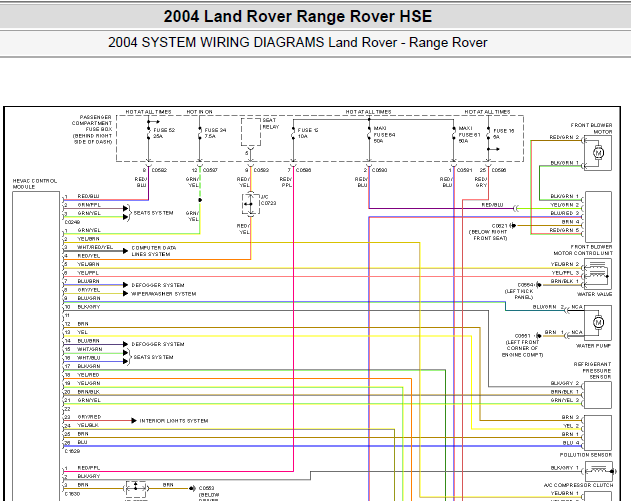The height and width of the screenshot is (501, 631).
Task: Click the HEVAC Control Module box
Action: 36,346
